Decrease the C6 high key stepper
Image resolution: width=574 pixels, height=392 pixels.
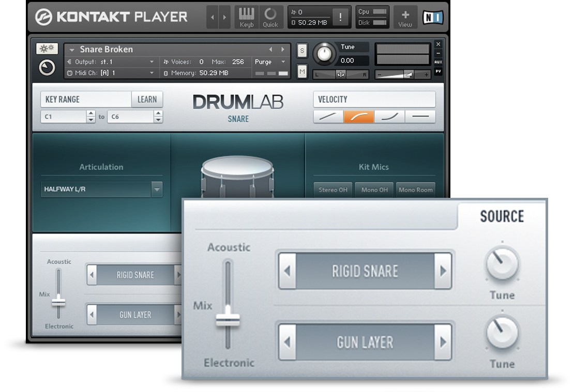pyautogui.click(x=158, y=120)
